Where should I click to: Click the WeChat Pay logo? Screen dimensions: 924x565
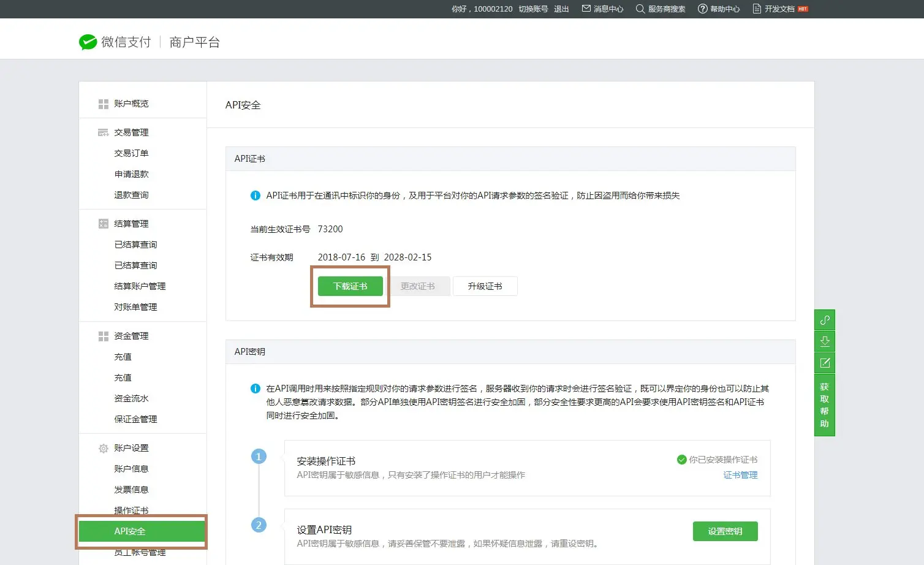pyautogui.click(x=88, y=42)
